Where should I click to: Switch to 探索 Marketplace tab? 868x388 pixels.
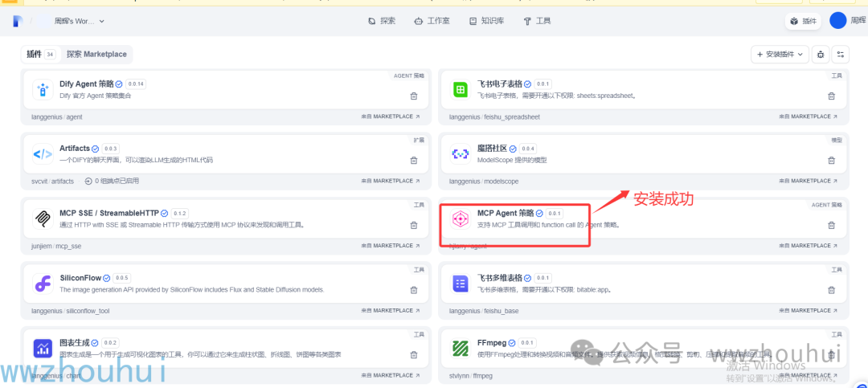click(96, 55)
